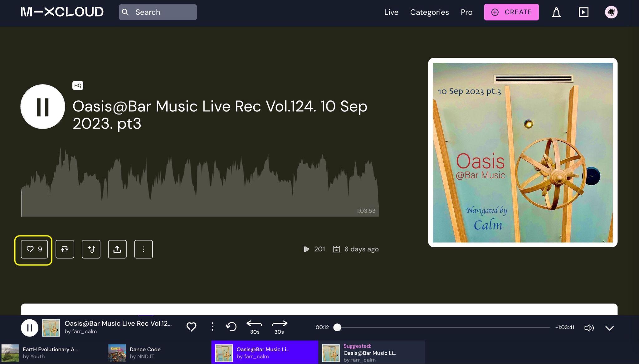Pause playback in the bottom player bar

[x=30, y=328]
